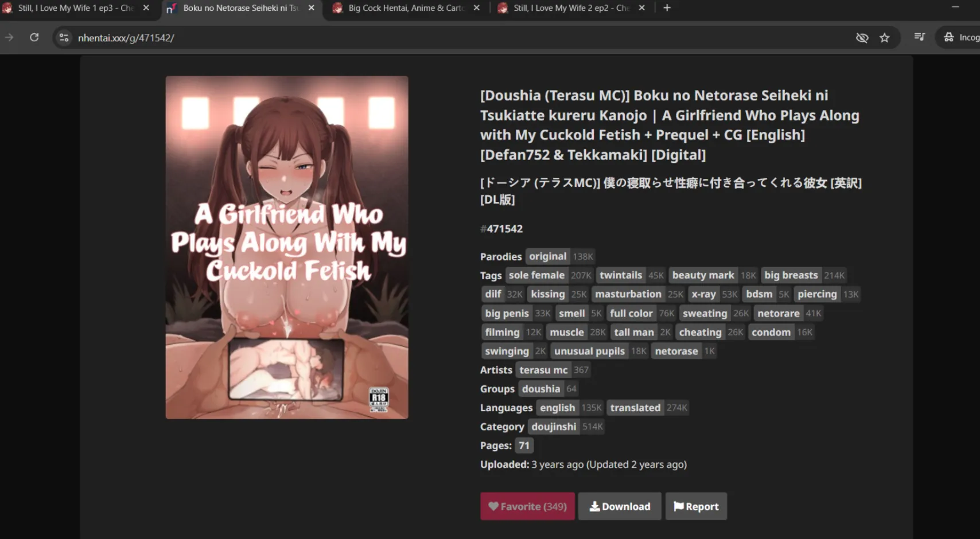980x539 pixels.
Task: Reload the current page
Action: (34, 37)
